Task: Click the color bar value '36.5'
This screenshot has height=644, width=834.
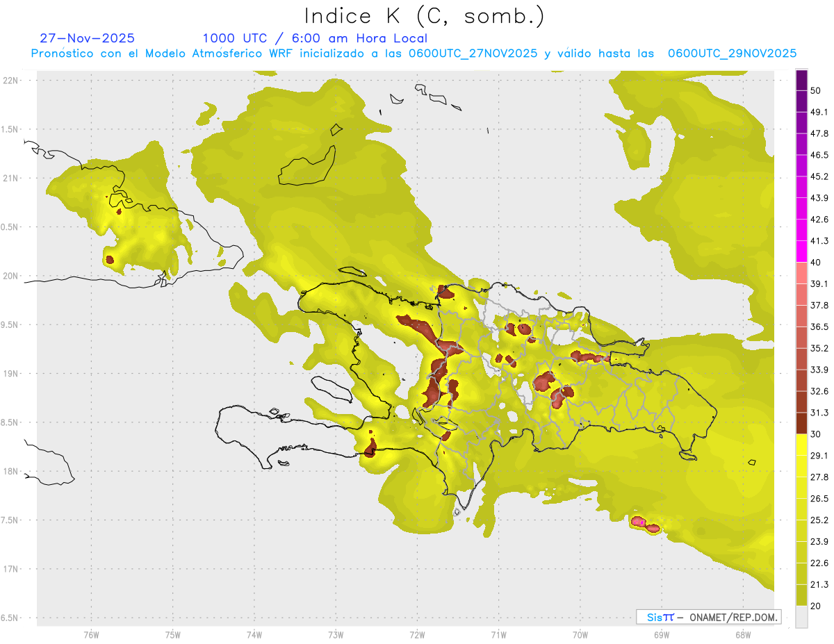Action: click(x=819, y=327)
